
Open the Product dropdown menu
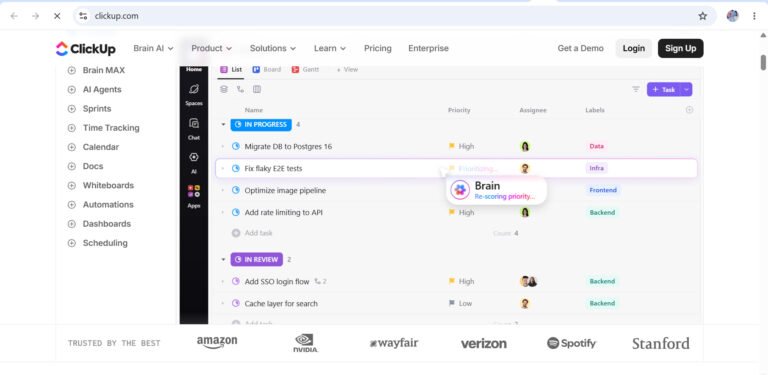point(212,48)
